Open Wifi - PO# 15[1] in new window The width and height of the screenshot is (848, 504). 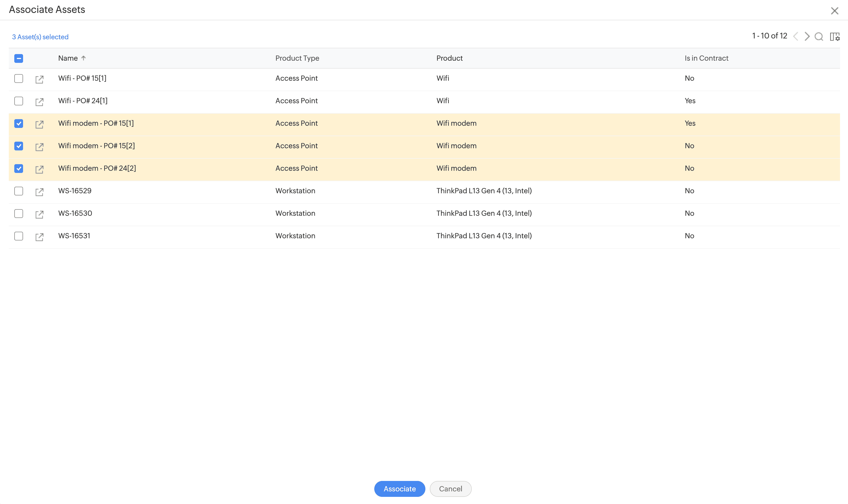point(40,79)
